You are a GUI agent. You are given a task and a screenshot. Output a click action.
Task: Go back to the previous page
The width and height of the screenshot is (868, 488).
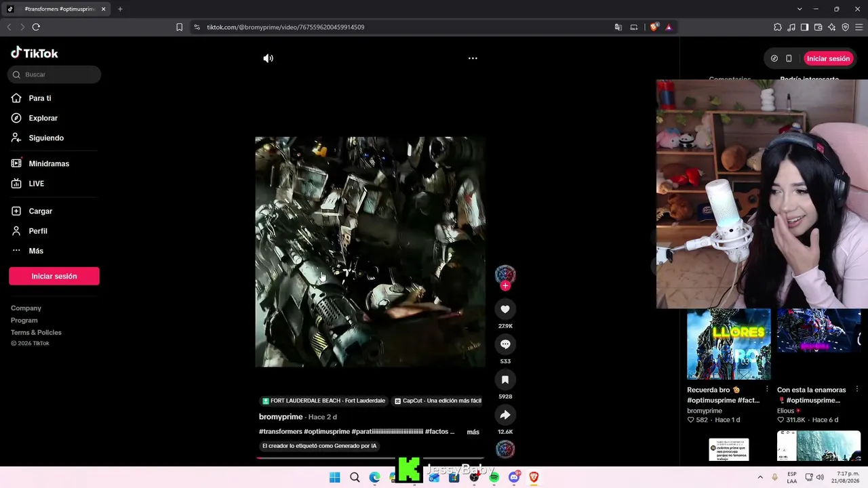9,27
